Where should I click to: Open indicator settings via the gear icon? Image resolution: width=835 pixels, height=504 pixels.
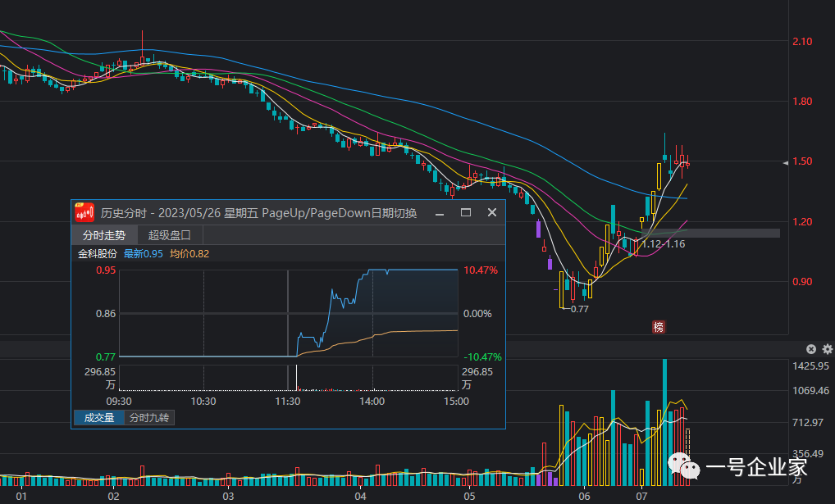[827, 349]
